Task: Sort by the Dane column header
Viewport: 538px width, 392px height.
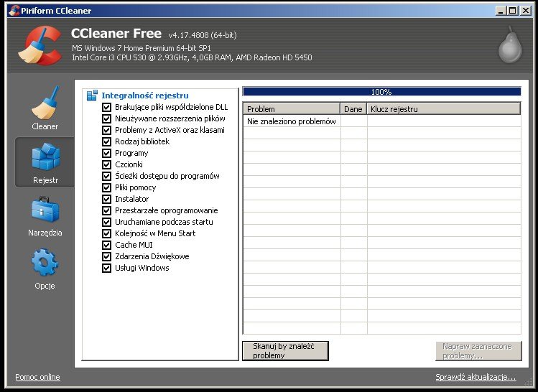Action: click(353, 108)
